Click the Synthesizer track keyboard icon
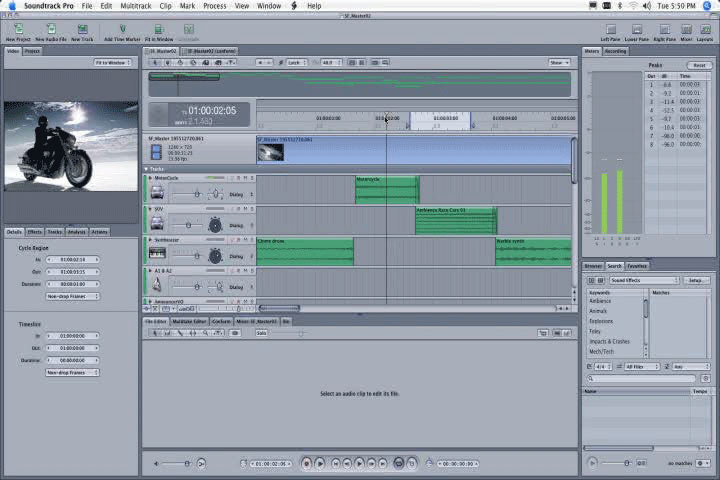 [157, 254]
